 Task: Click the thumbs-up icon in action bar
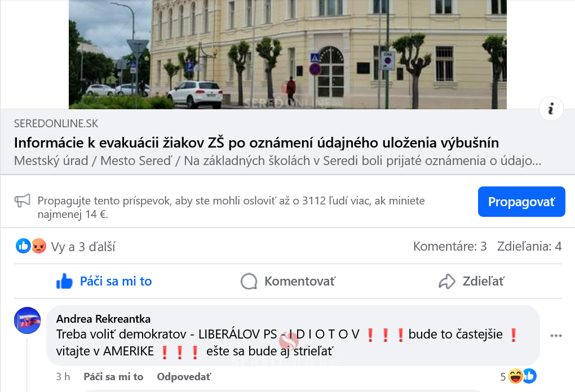[x=64, y=282]
